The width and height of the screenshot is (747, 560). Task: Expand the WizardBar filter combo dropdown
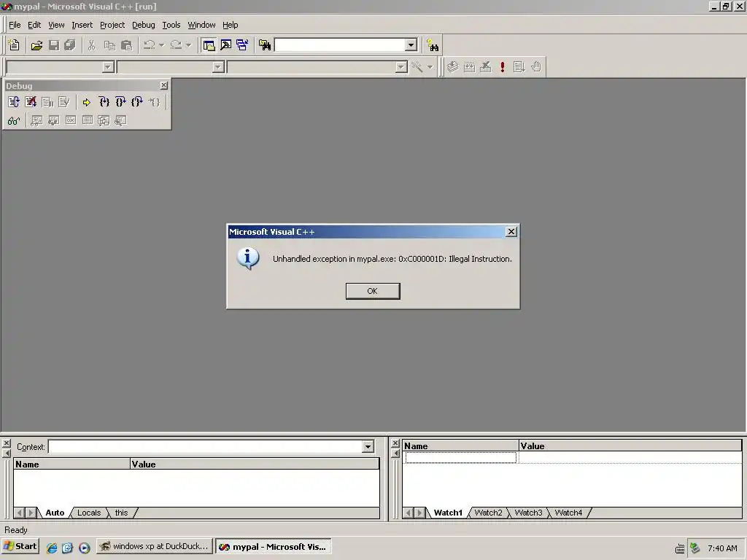217,67
